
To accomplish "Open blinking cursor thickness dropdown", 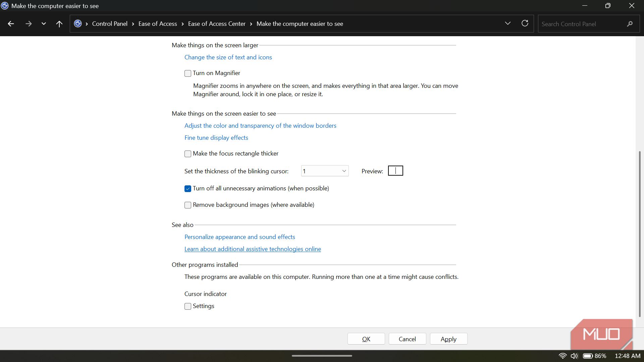I will 325,171.
